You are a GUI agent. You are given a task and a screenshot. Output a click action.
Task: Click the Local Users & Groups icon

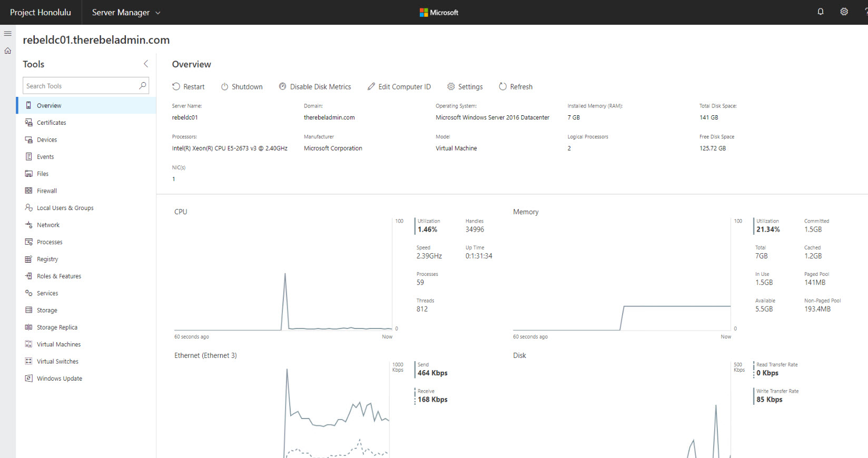point(29,208)
